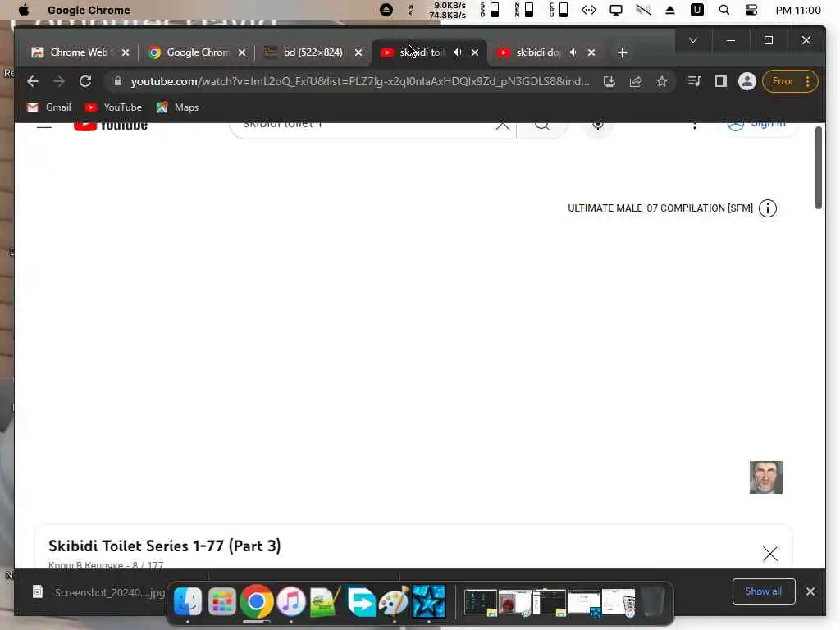840x630 pixels.
Task: Share this page from address bar
Action: (636, 81)
